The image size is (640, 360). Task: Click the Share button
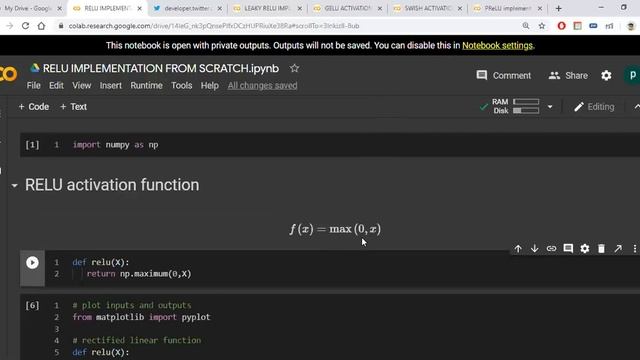568,76
